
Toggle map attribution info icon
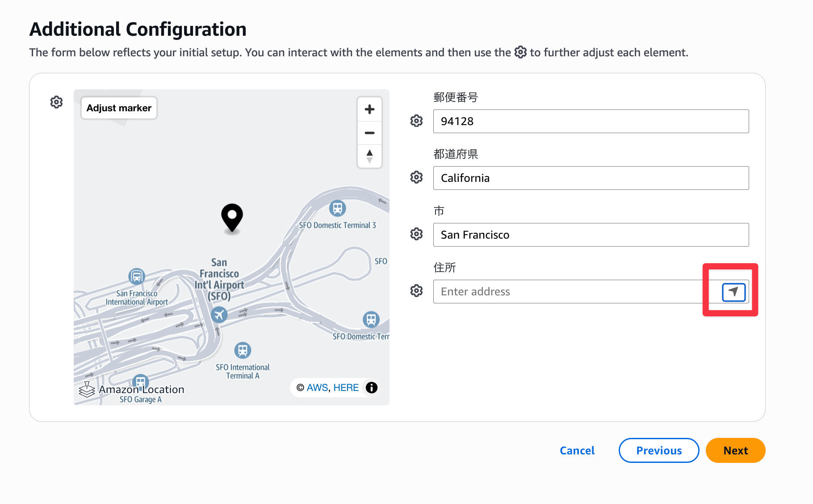point(372,387)
